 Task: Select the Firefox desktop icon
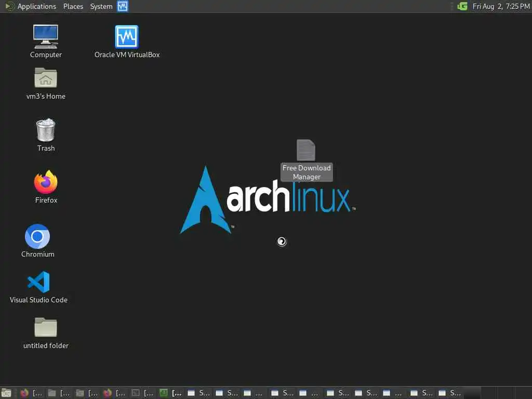46,187
